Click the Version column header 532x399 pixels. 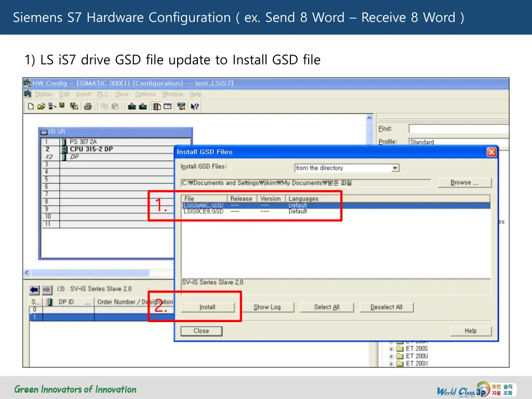[271, 199]
